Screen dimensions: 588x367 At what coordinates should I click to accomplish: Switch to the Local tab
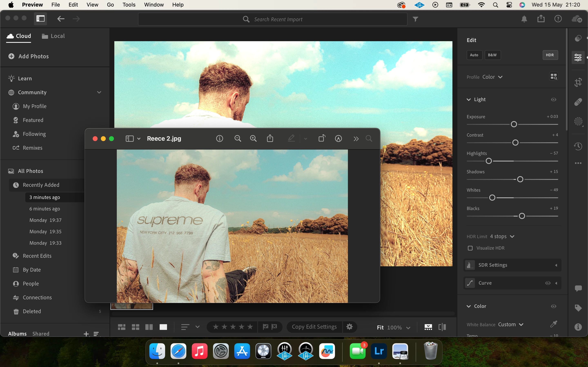click(53, 36)
